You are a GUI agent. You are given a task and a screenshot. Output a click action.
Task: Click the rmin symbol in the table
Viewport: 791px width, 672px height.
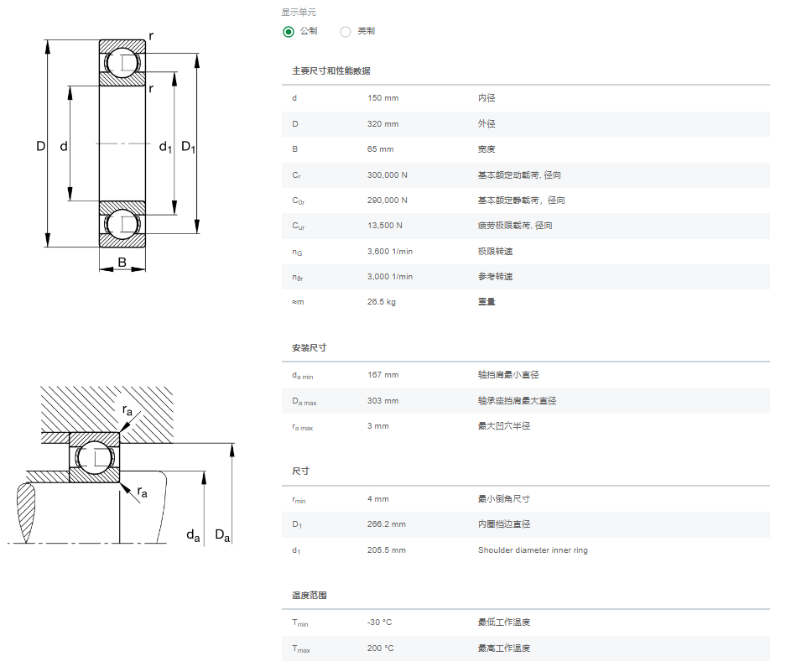[x=299, y=500]
